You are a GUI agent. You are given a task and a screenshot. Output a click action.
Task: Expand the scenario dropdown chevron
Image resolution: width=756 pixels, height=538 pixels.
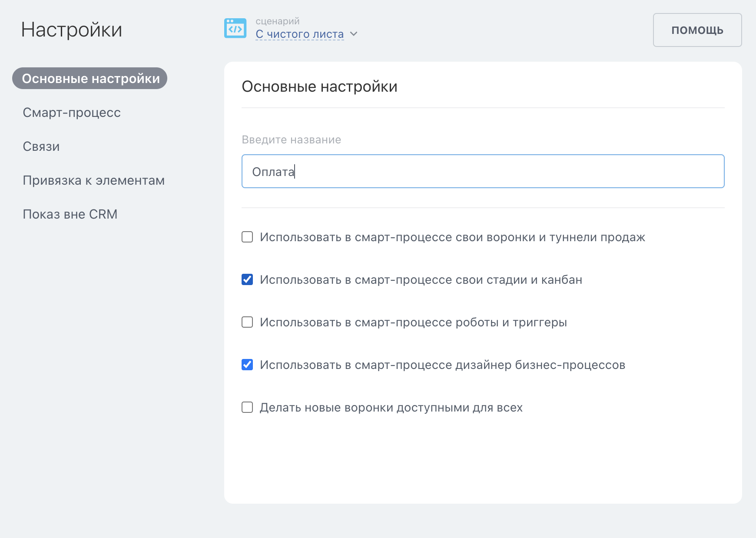354,34
